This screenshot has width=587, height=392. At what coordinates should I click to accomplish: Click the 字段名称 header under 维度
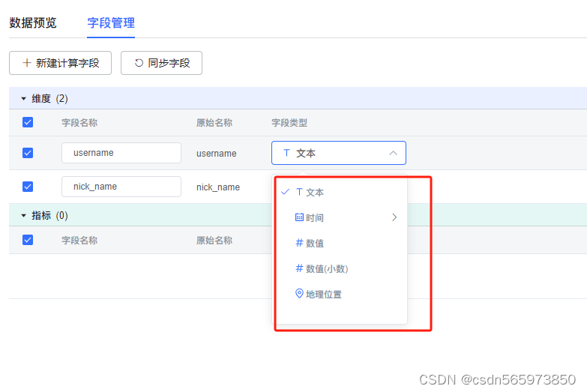(79, 123)
